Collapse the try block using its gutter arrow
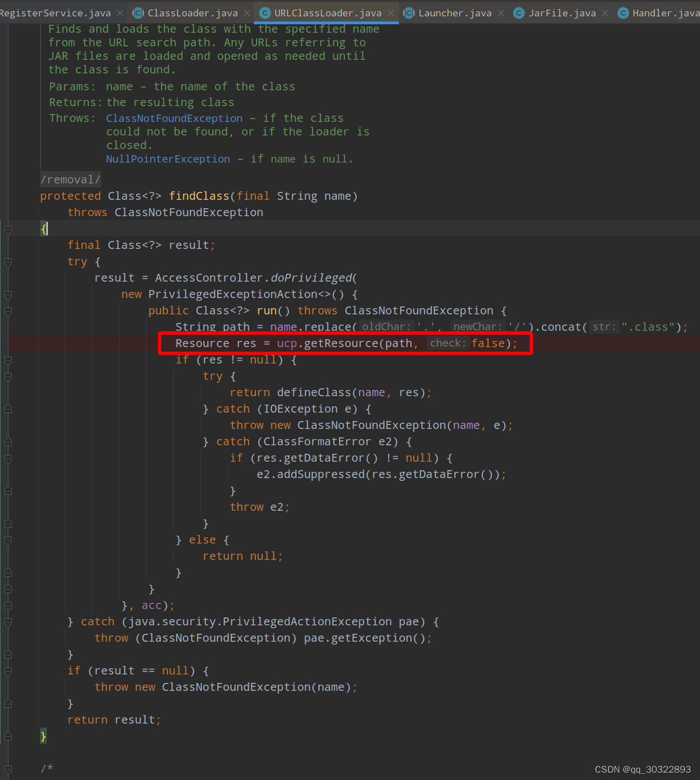The height and width of the screenshot is (780, 700). click(x=8, y=261)
